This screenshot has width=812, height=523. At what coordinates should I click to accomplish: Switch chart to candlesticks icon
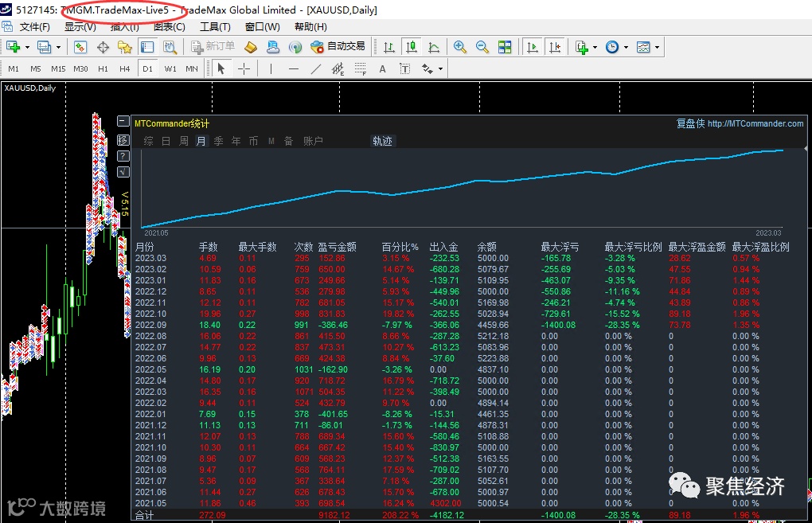pos(412,47)
